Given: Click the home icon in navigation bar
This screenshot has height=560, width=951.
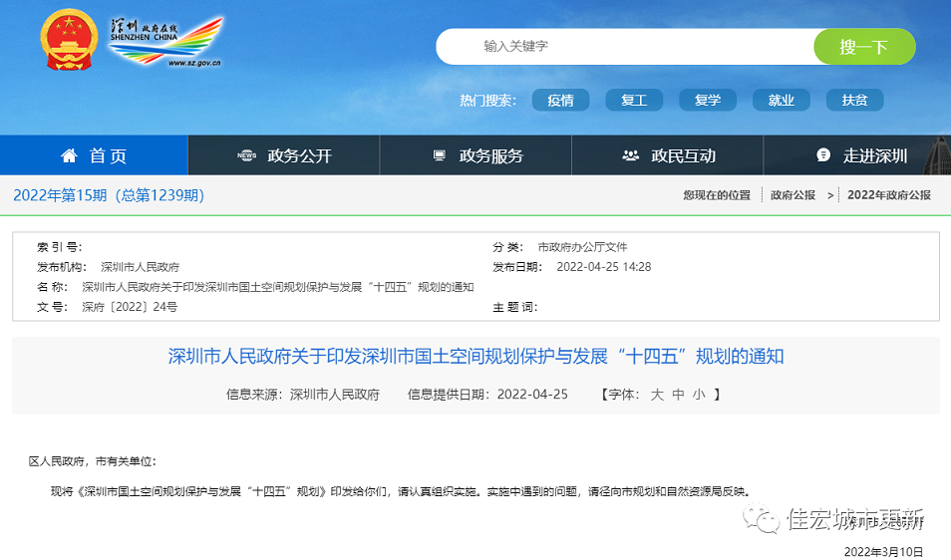Looking at the screenshot, I should [69, 155].
